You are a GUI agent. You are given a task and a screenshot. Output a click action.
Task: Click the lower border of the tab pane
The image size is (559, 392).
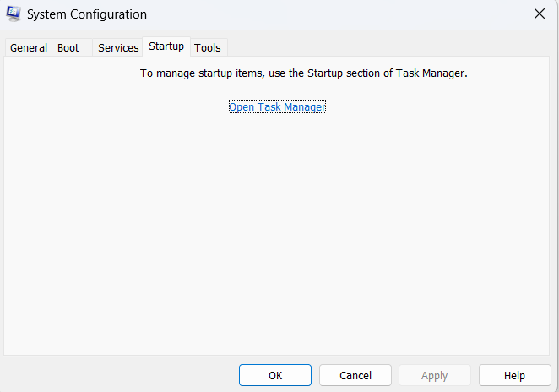(x=277, y=355)
